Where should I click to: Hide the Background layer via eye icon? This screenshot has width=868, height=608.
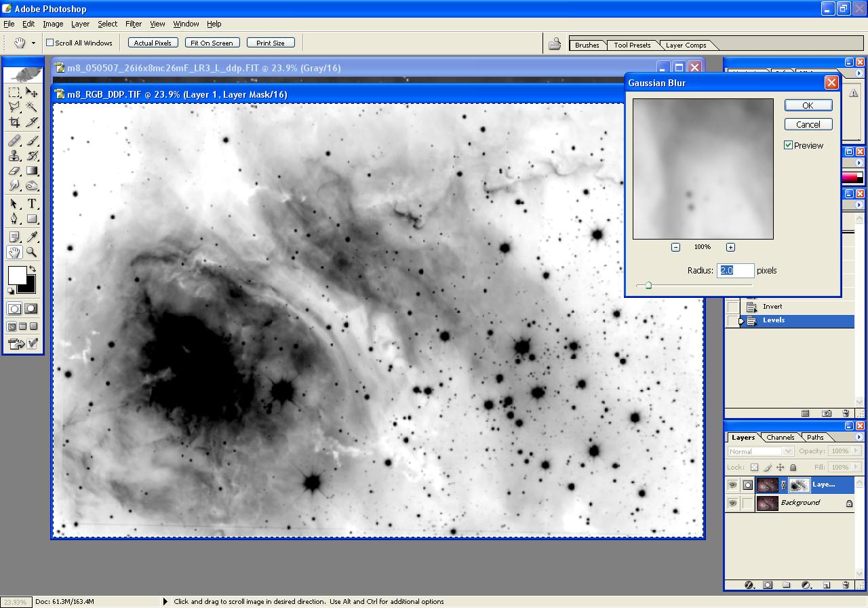(732, 503)
